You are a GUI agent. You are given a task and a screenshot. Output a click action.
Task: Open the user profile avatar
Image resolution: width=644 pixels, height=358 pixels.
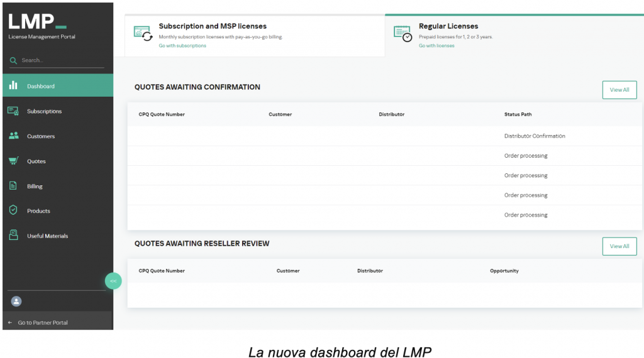tap(16, 301)
